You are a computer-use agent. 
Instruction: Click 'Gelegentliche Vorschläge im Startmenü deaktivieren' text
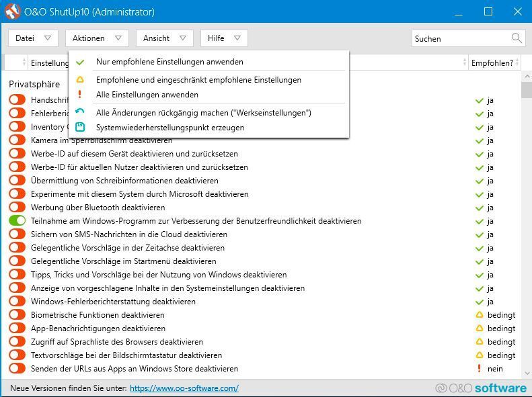tap(124, 261)
